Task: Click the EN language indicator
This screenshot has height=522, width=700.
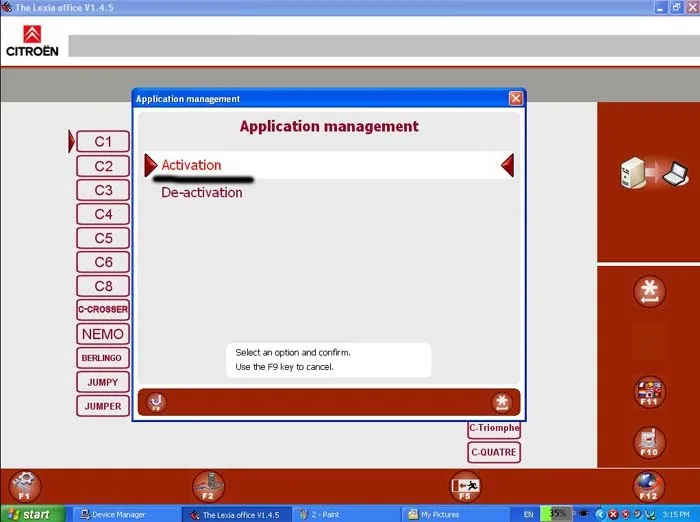Action: pyautogui.click(x=529, y=514)
